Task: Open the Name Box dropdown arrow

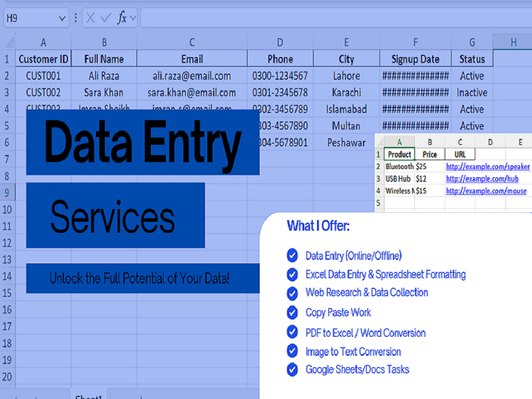Action: pyautogui.click(x=62, y=18)
